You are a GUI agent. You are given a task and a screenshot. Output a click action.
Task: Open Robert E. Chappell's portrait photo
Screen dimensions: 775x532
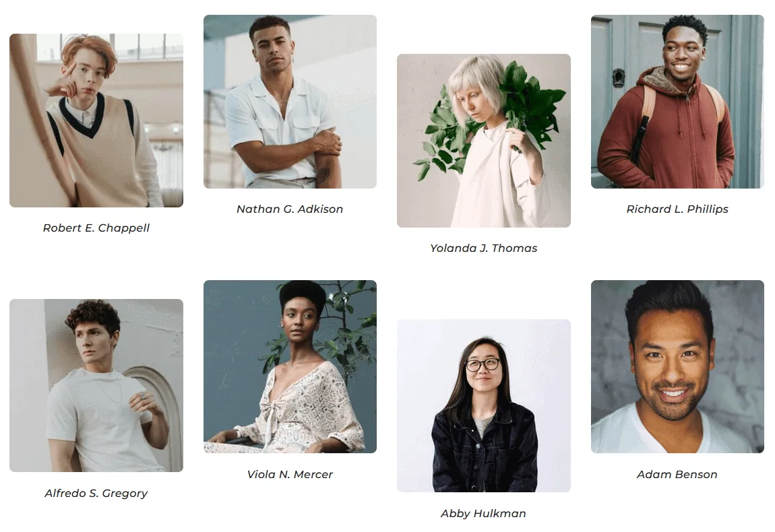pyautogui.click(x=96, y=121)
